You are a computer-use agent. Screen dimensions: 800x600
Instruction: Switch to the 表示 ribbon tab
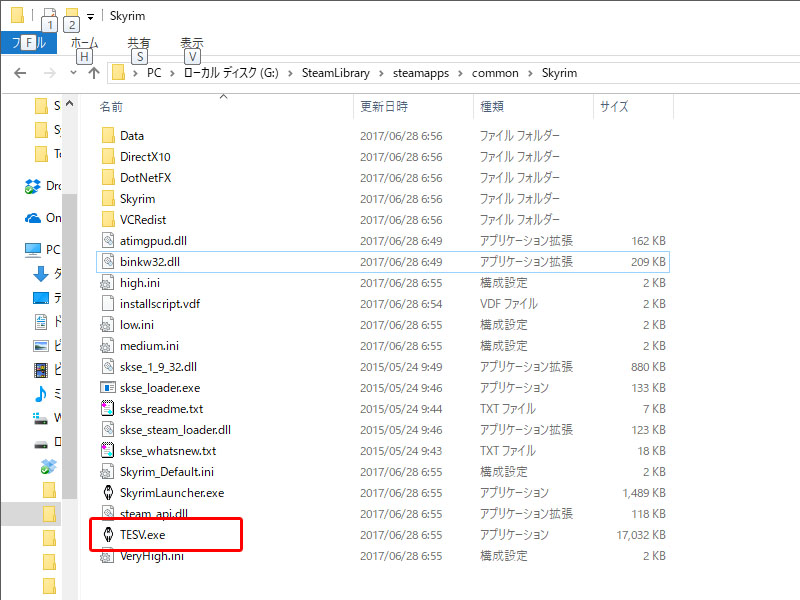(192, 43)
